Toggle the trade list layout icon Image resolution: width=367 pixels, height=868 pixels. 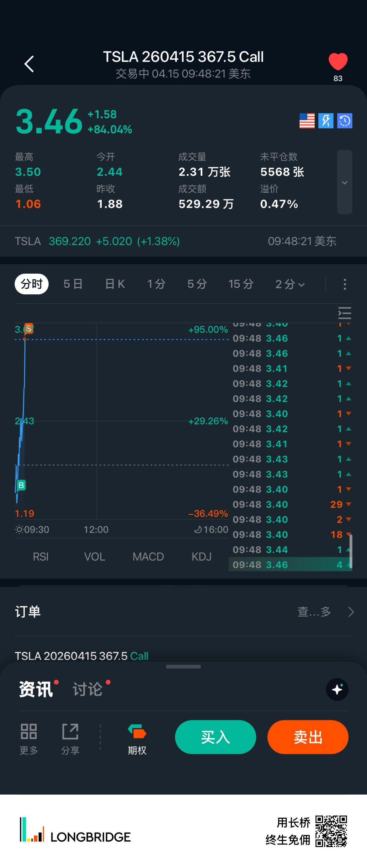point(344,313)
